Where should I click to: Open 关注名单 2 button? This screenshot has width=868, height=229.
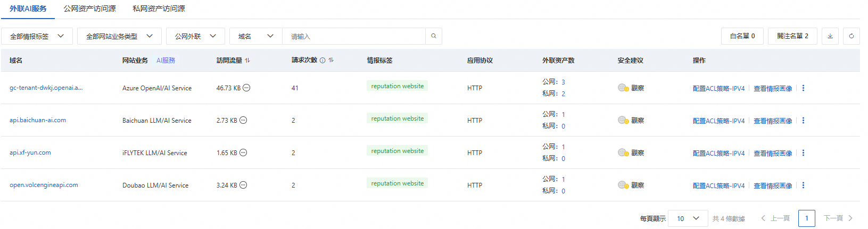point(792,36)
